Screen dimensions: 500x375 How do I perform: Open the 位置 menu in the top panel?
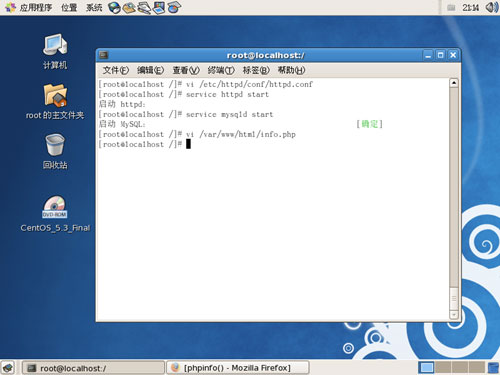69,7
